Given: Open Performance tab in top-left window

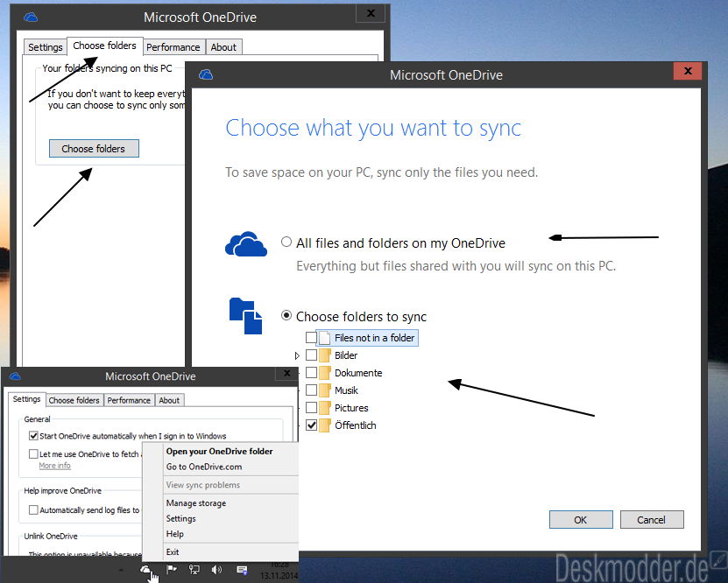Looking at the screenshot, I should [x=173, y=47].
